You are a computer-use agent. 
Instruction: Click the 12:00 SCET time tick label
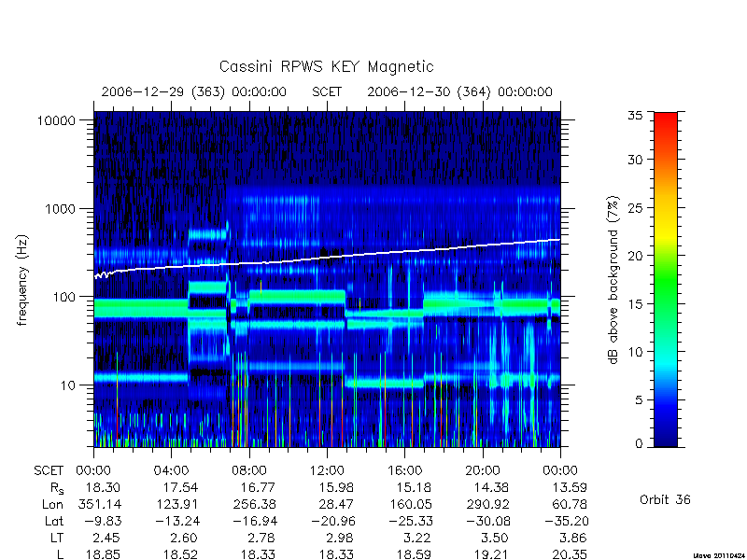coord(327,470)
